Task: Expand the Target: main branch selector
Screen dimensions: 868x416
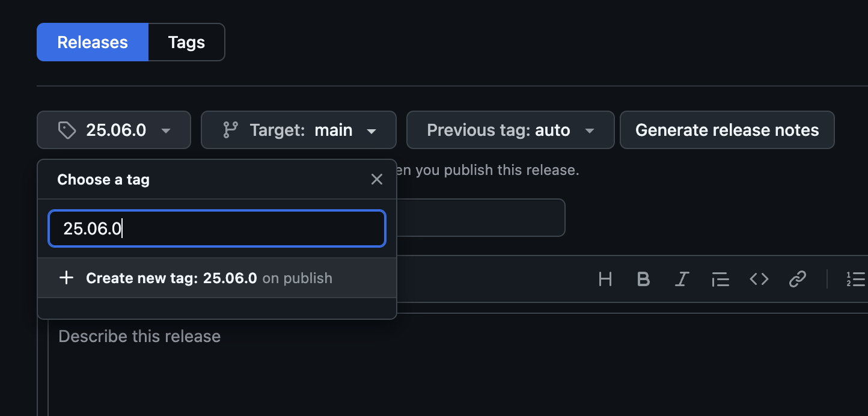Action: pos(299,130)
